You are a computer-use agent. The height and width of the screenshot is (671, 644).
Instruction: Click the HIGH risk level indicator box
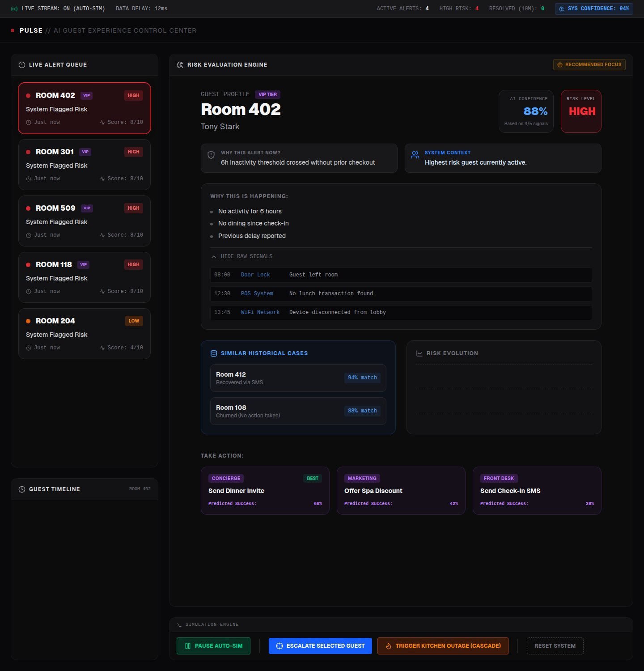pyautogui.click(x=581, y=111)
